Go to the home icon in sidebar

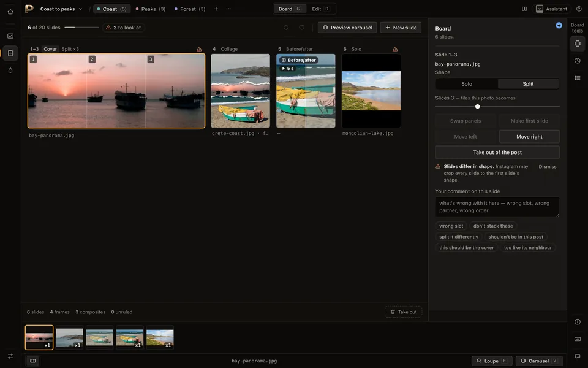pyautogui.click(x=10, y=12)
